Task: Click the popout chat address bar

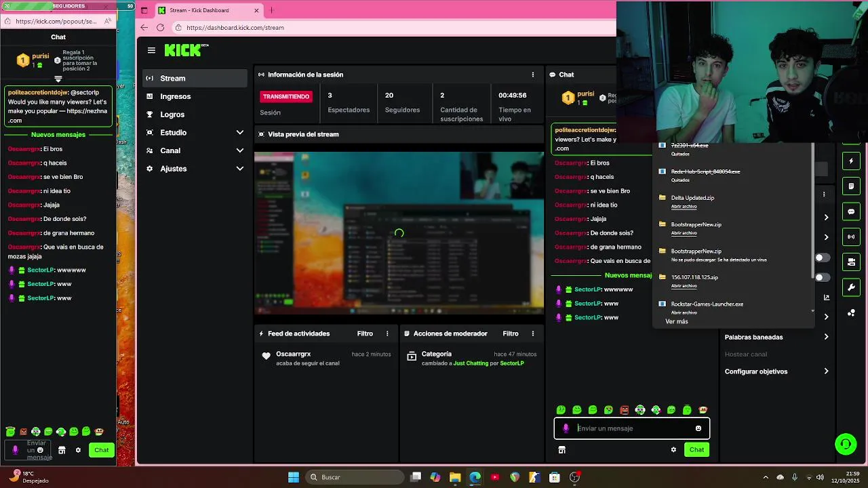Action: coord(58,21)
